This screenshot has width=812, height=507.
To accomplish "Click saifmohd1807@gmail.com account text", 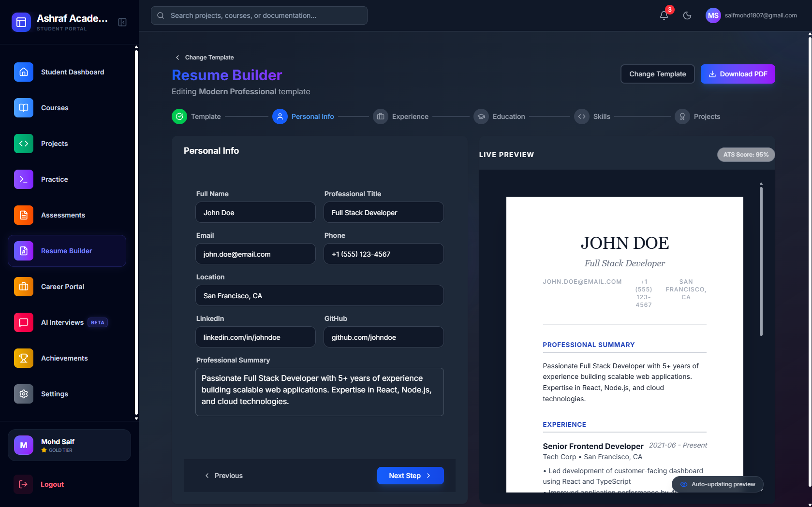I will point(761,15).
